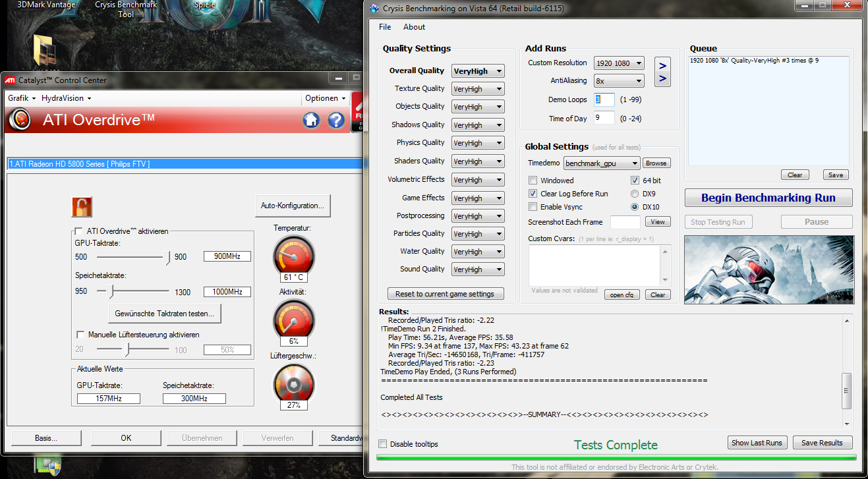868x479 pixels.
Task: Click the top add-to-queue arrow button
Action: pos(662,65)
